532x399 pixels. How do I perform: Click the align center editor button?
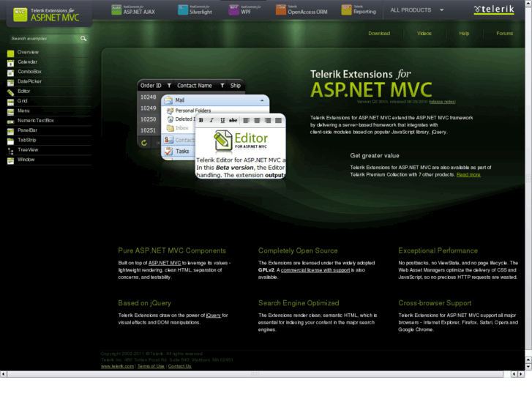click(257, 120)
